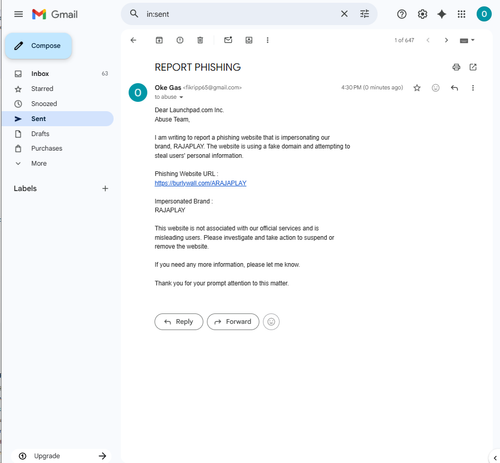Open the phishing URL link
This screenshot has width=500, height=463.
pos(200,183)
